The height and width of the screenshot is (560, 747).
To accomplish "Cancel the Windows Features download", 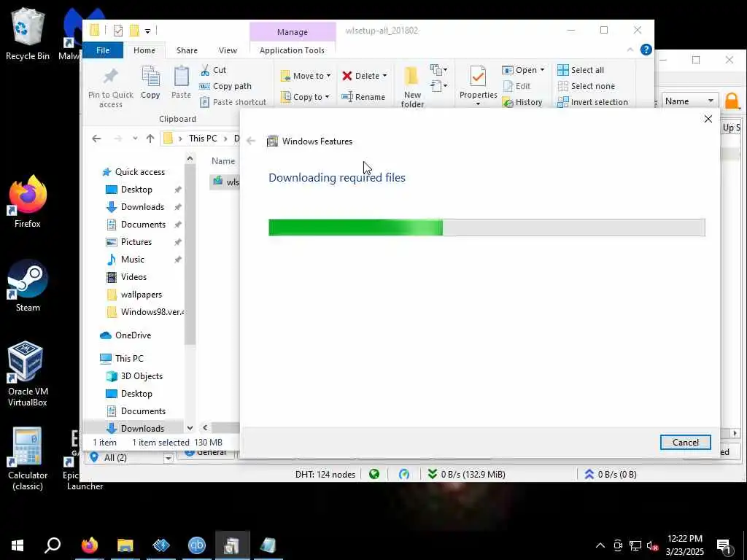I will click(x=685, y=443).
